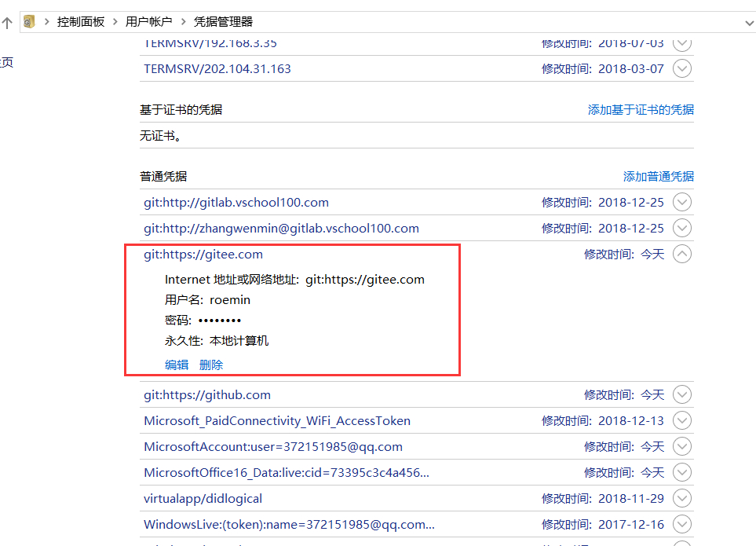Image resolution: width=756 pixels, height=546 pixels.
Task: Open git:http://zhangwenmin@gitlab.vschool100.com entry
Action: pyautogui.click(x=281, y=229)
